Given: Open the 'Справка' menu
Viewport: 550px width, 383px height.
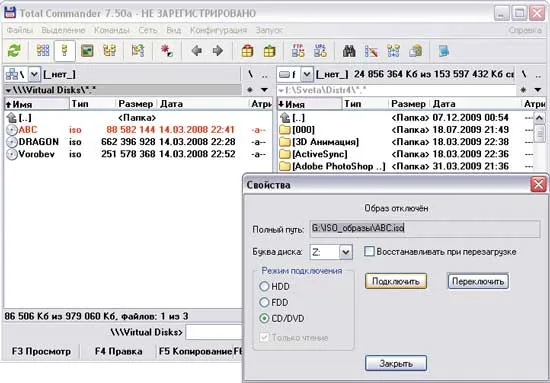Looking at the screenshot, I should [x=525, y=30].
